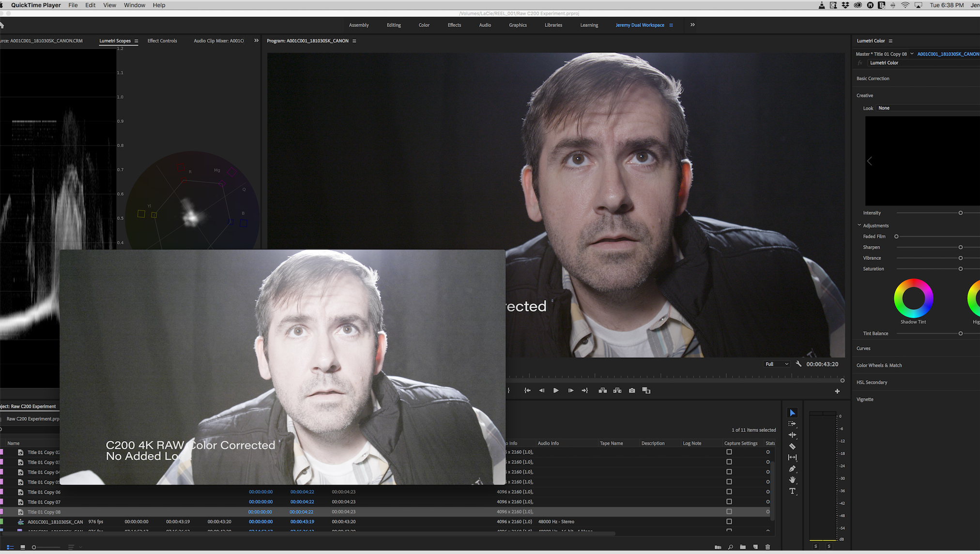Viewport: 980px width, 554px height.
Task: Open Lumetri Scopes panel menu
Action: pos(136,41)
